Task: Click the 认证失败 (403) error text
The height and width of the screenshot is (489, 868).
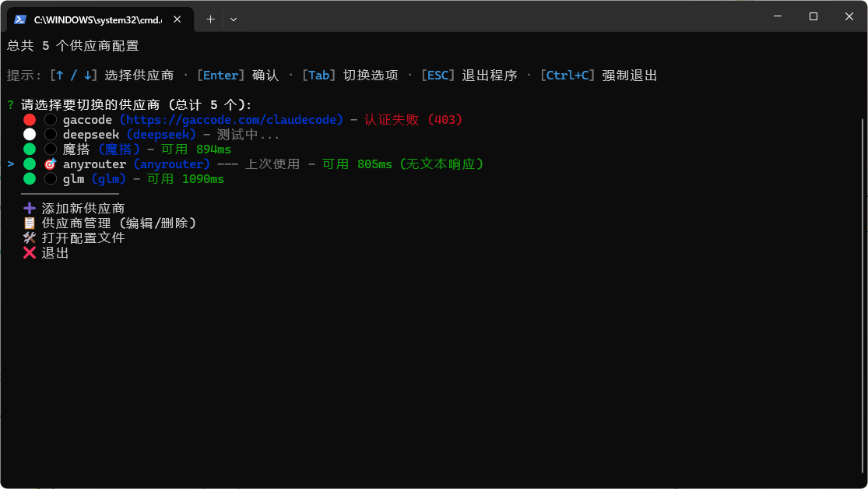Action: click(413, 120)
